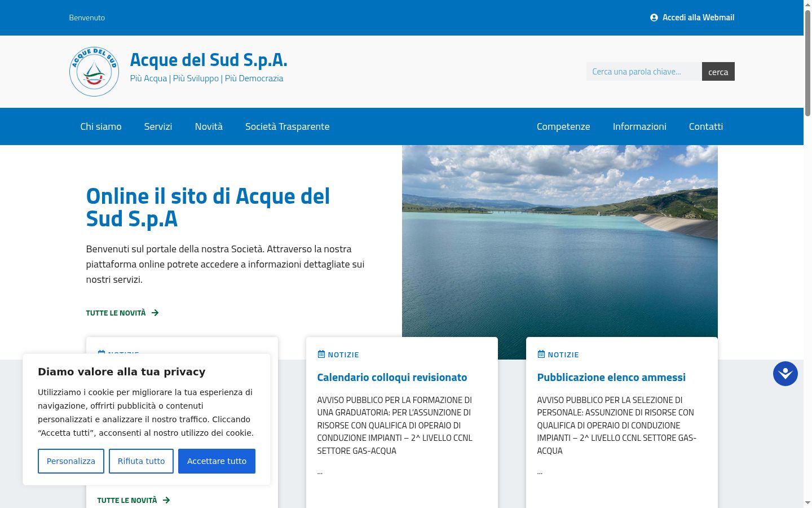Open the Società Trasparente menu
Image resolution: width=812 pixels, height=508 pixels.
288,126
